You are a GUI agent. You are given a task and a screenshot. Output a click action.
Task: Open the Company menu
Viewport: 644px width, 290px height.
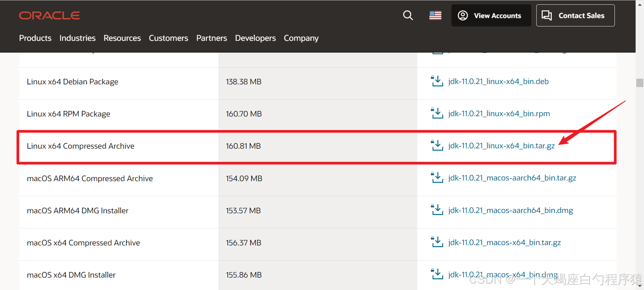[x=301, y=38]
